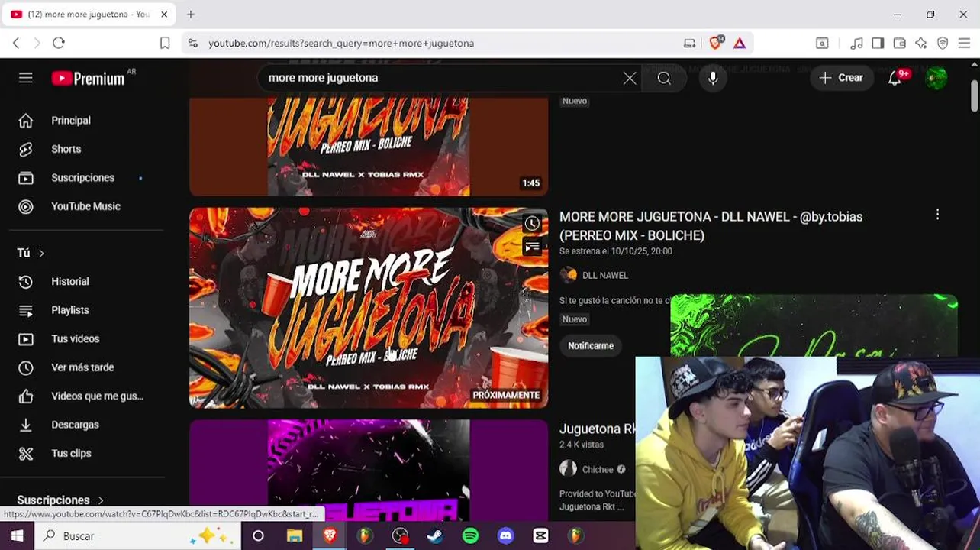Open the Leo AI sparkle icon

pos(921,44)
